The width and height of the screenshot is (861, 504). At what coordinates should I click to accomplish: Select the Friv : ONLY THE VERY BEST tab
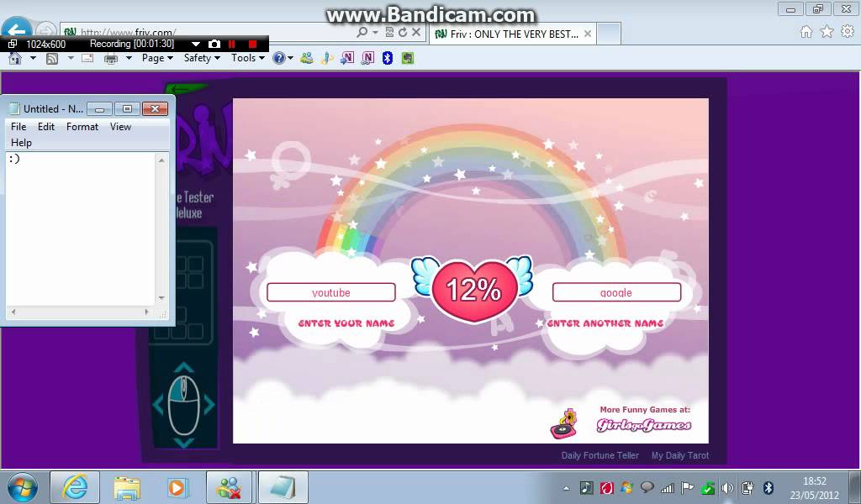tap(512, 34)
